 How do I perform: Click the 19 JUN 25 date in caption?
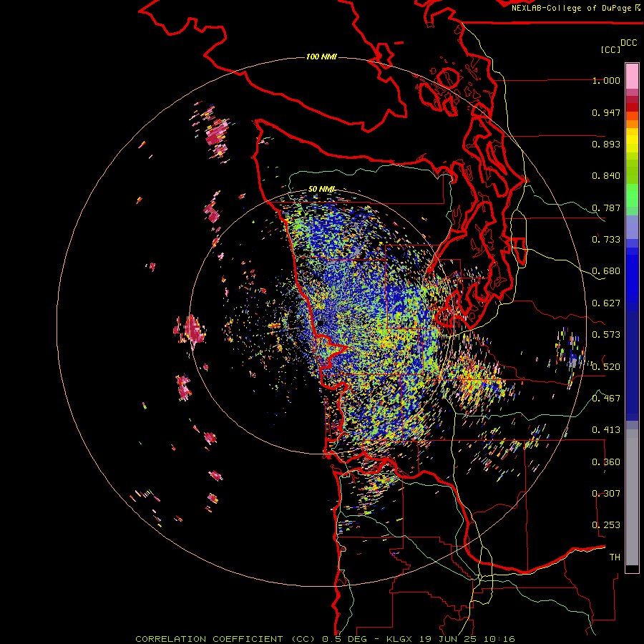tap(447, 639)
